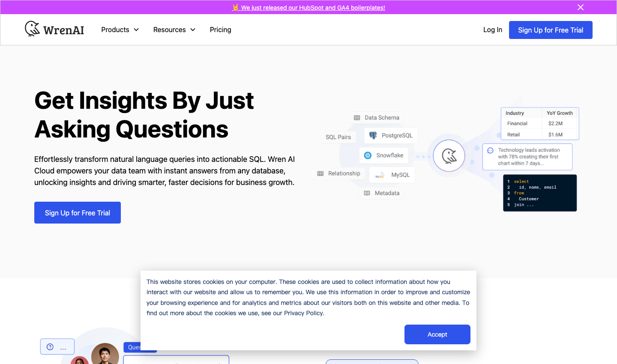Go to the Pricing page
Viewport: 617px width, 364px height.
point(221,30)
